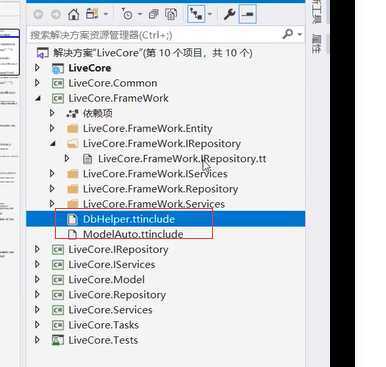
Task: Select the solution 'LiveCore' root node
Action: pos(153,53)
